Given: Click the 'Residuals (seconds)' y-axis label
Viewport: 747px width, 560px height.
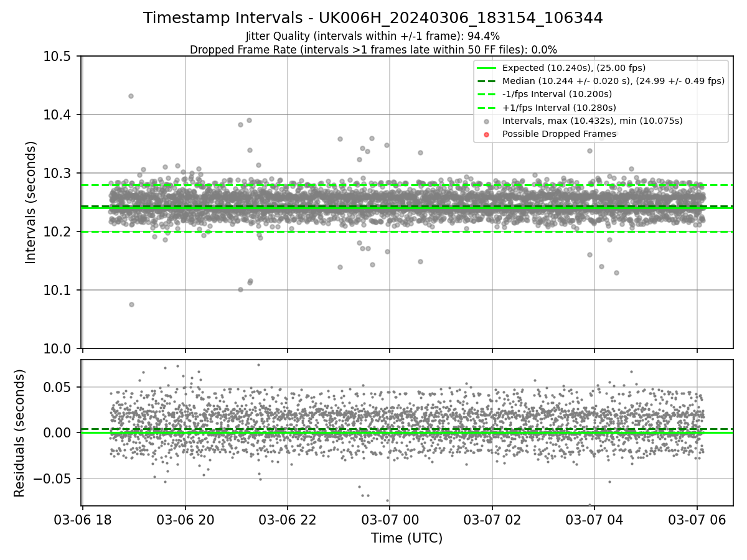Looking at the screenshot, I should 19,433.
